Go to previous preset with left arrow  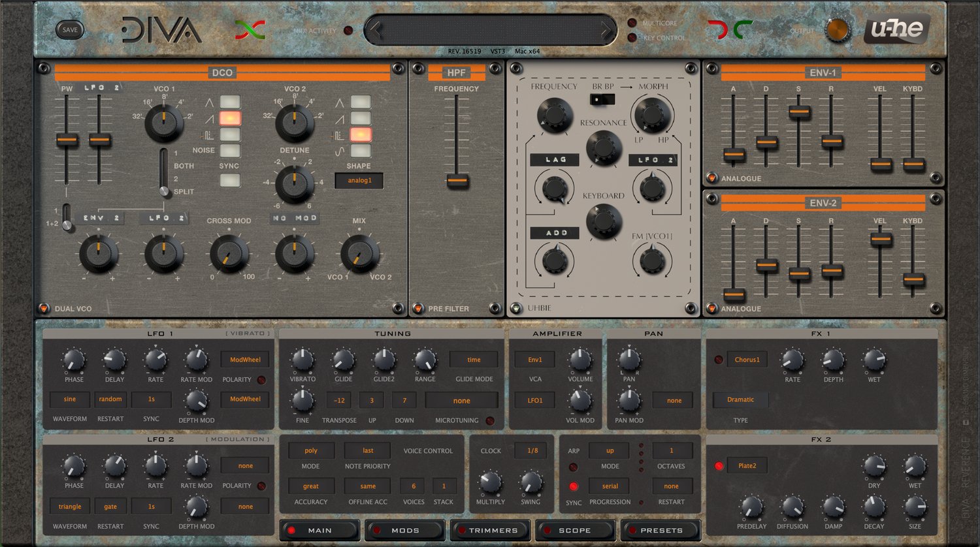click(x=376, y=30)
